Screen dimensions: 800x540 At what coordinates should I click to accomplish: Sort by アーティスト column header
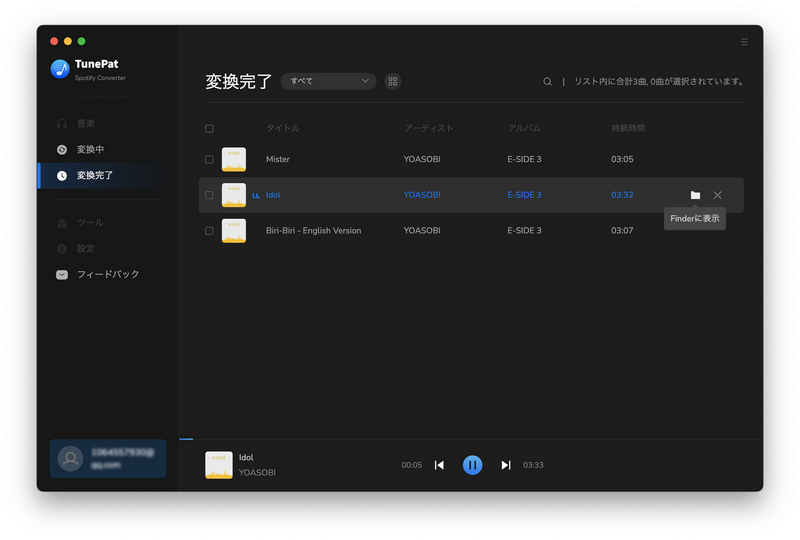[429, 128]
